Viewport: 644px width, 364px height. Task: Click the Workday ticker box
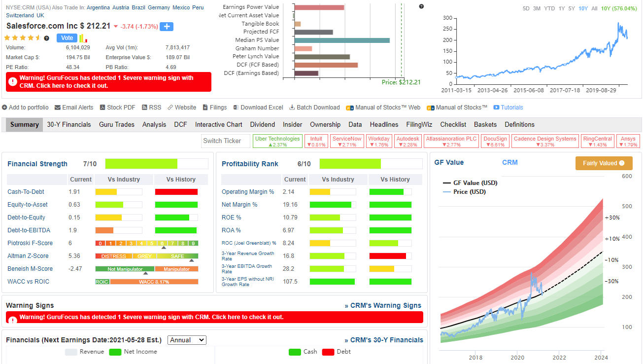click(x=379, y=142)
